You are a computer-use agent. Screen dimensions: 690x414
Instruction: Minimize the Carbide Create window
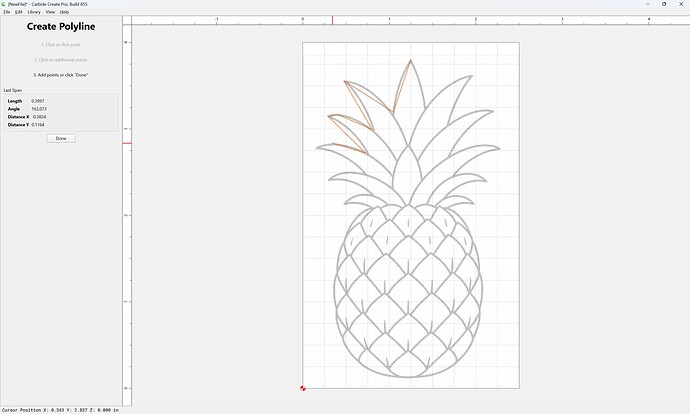point(648,4)
